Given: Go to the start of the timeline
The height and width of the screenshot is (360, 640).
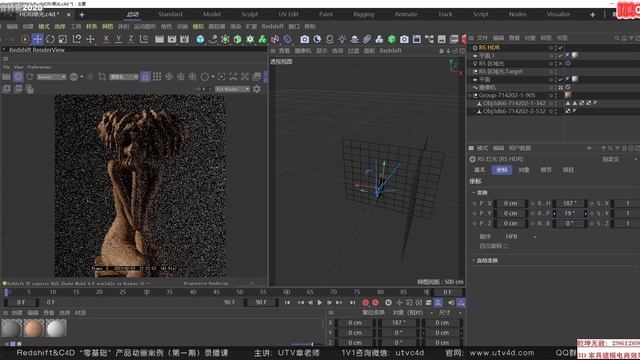Looking at the screenshot, I should pos(287,302).
